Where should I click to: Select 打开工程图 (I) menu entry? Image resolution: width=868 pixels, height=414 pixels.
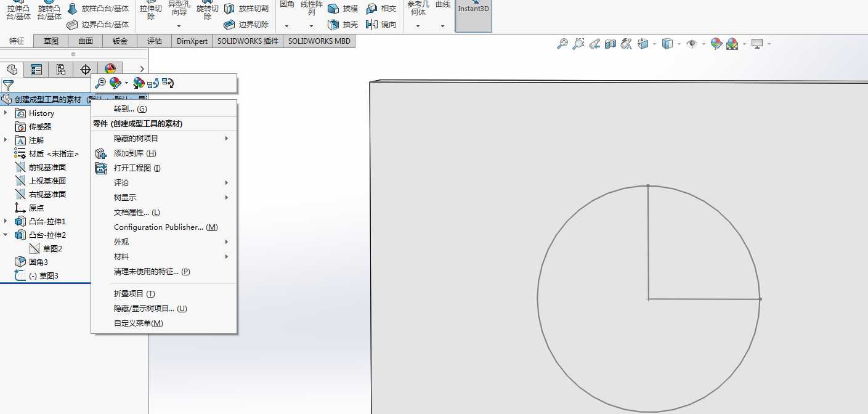[164, 168]
